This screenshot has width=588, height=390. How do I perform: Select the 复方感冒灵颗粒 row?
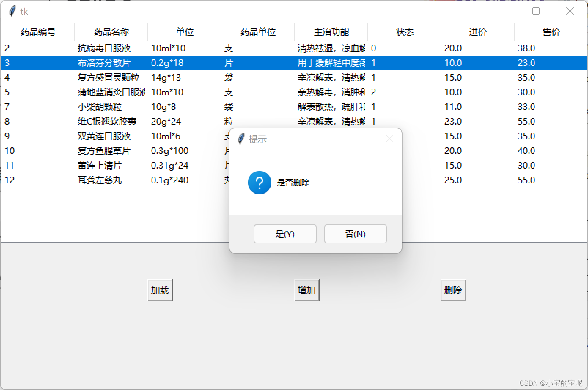294,77
